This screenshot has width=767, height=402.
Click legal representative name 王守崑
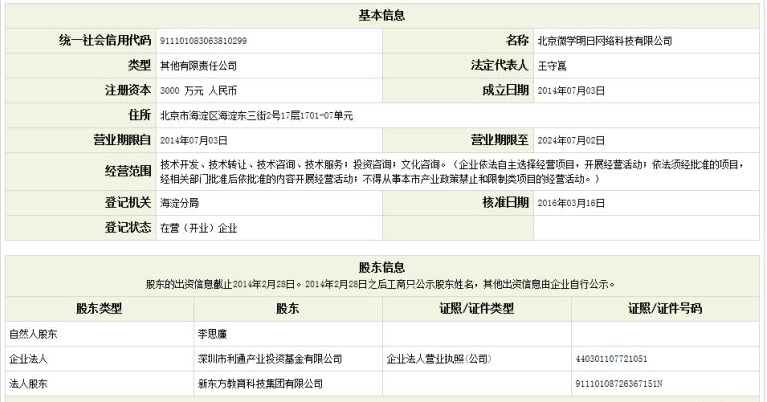[552, 66]
